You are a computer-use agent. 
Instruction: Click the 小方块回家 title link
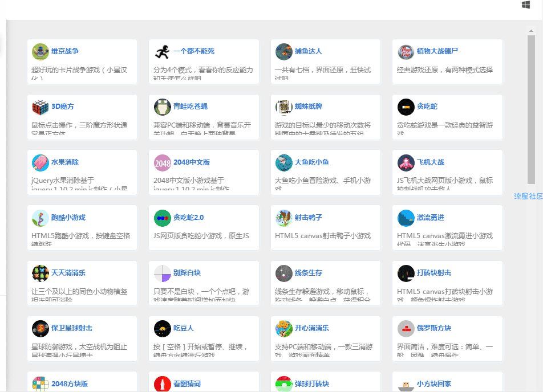tap(434, 383)
